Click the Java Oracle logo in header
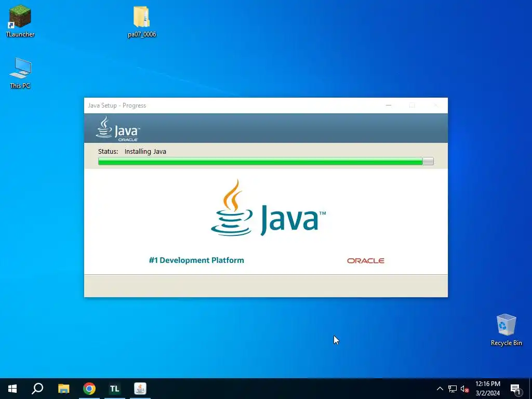 118,129
